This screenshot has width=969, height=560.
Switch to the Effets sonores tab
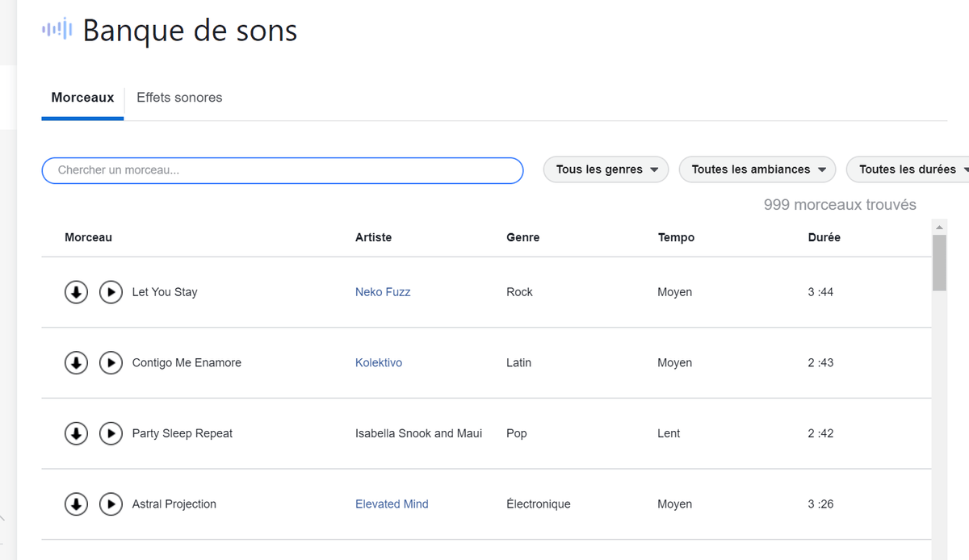click(179, 98)
